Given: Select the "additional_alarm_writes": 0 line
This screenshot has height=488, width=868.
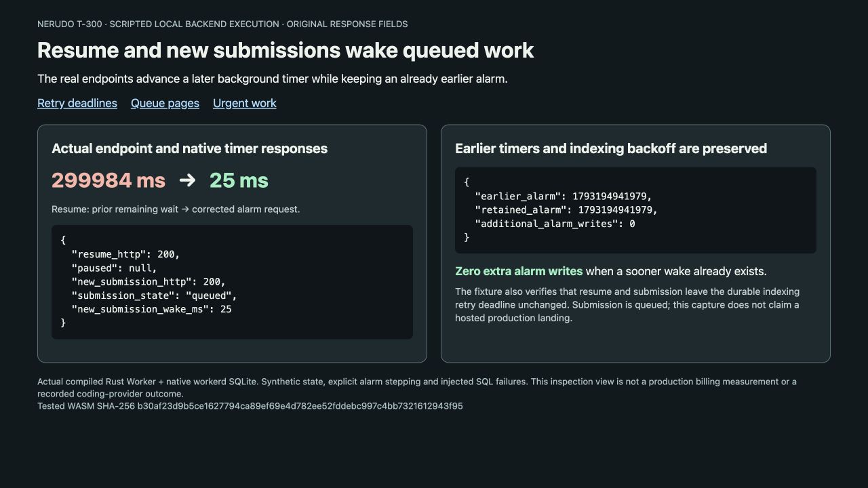Looking at the screenshot, I should 555,224.
